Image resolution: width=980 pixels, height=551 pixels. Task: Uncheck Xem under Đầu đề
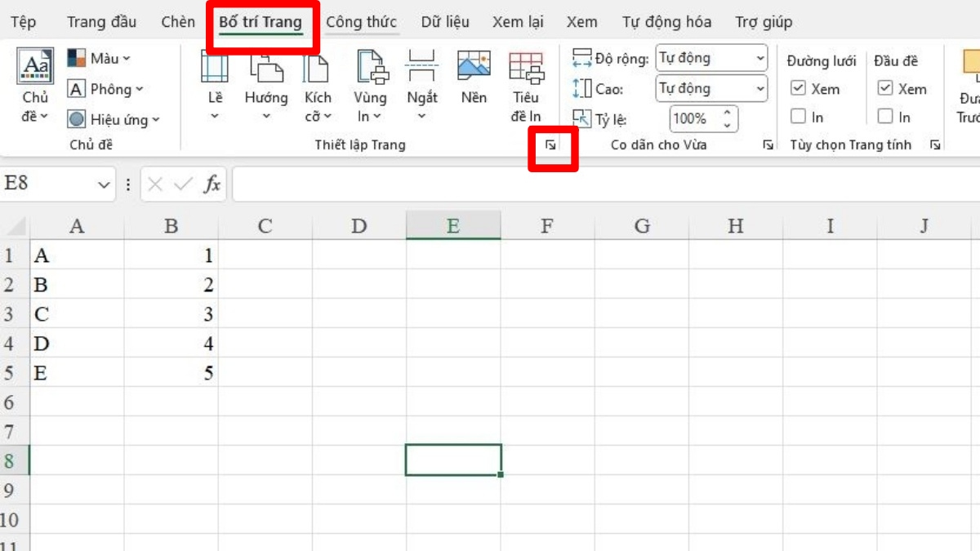[x=885, y=88]
